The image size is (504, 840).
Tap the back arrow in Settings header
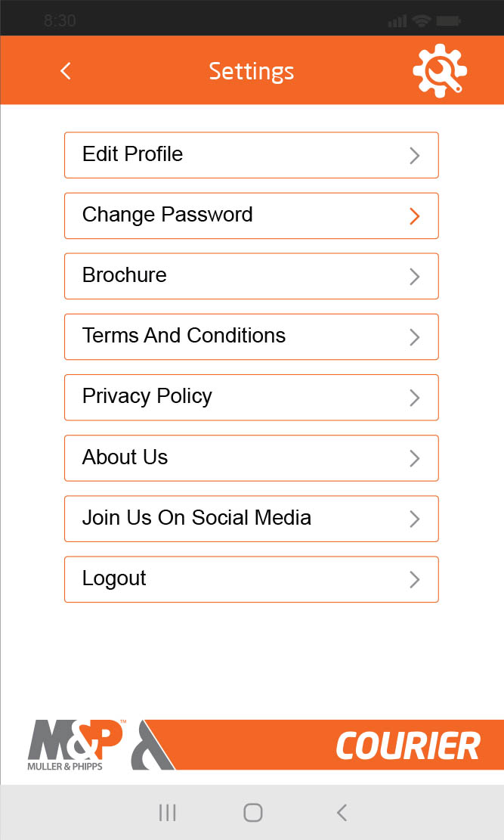point(66,71)
